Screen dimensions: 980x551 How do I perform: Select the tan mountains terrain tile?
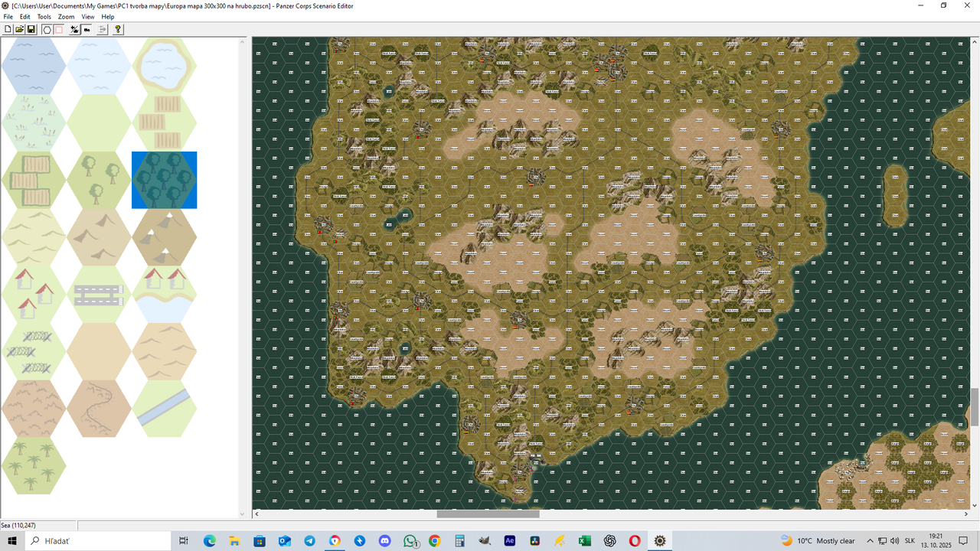99,236
